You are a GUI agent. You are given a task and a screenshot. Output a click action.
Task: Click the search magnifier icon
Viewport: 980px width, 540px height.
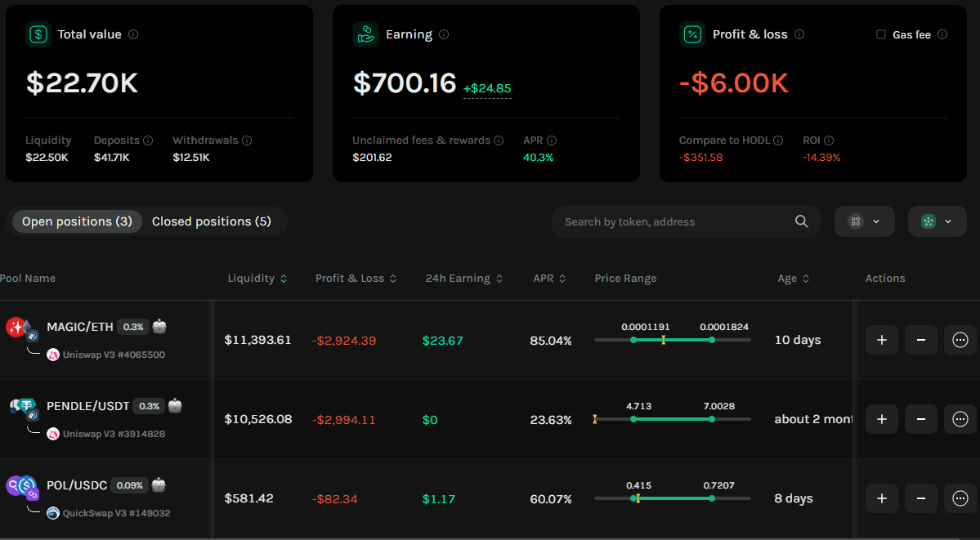[801, 221]
